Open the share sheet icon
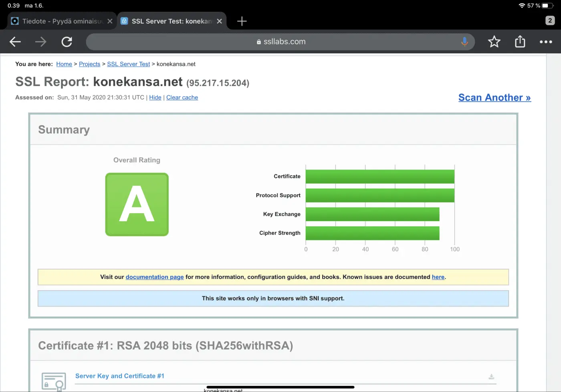 click(520, 41)
